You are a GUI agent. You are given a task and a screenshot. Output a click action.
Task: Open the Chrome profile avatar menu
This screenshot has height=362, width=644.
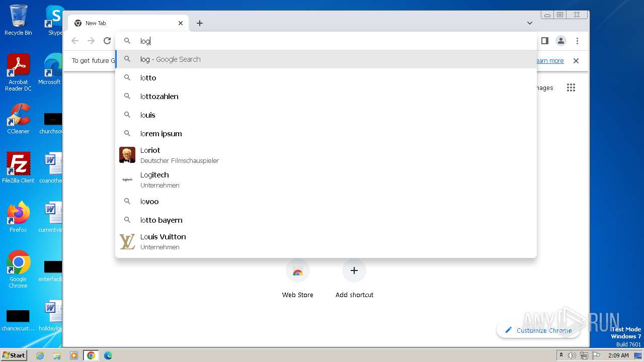coord(561,41)
